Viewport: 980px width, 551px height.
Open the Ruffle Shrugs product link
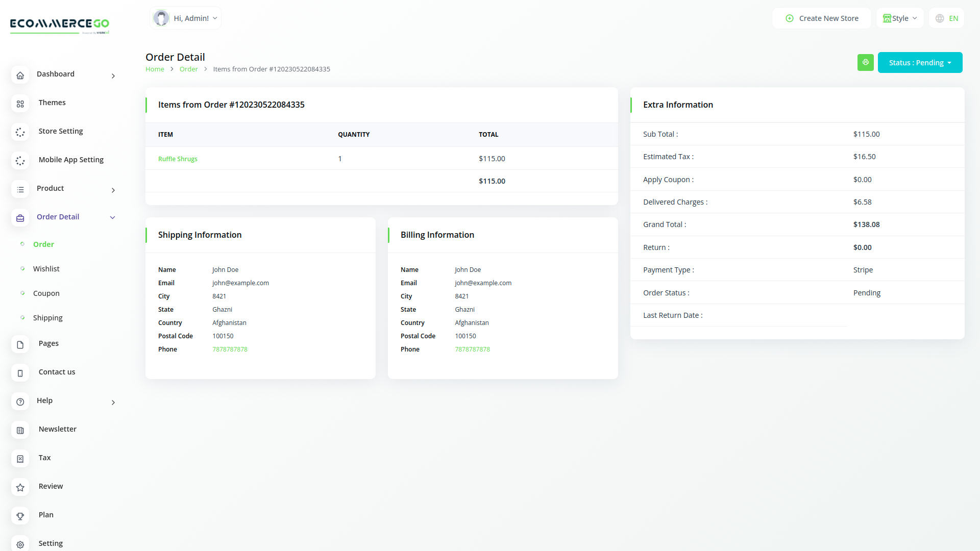[178, 159]
